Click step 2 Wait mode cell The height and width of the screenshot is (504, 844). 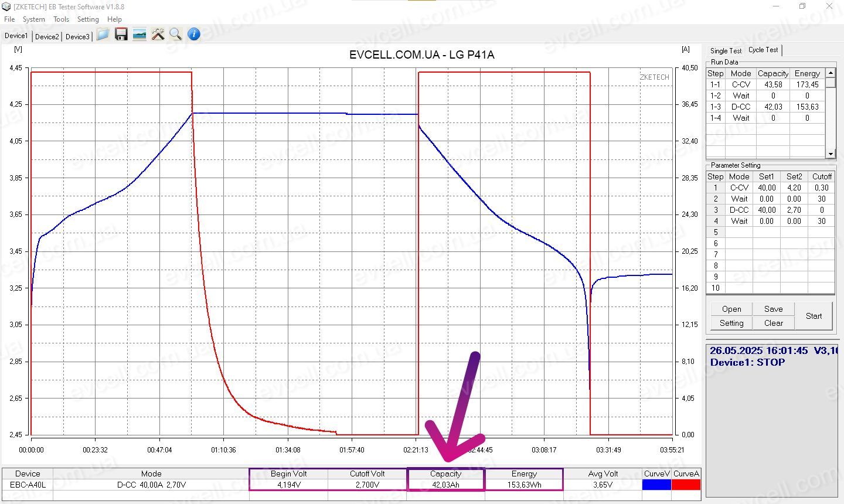[739, 199]
